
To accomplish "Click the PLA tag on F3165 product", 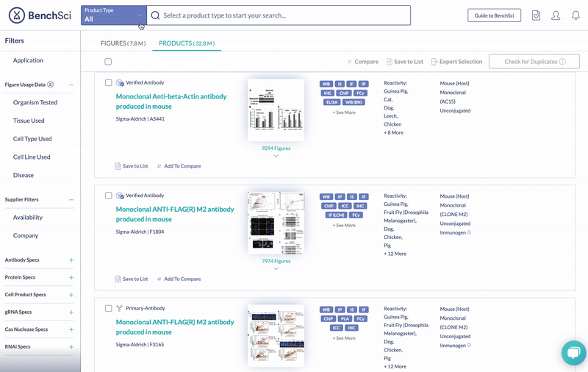I will click(x=345, y=319).
